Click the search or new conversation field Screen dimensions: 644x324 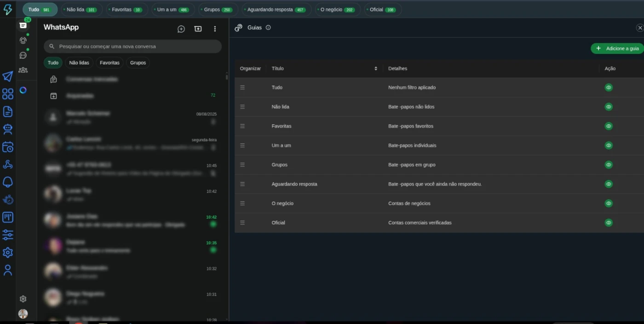coord(132,46)
